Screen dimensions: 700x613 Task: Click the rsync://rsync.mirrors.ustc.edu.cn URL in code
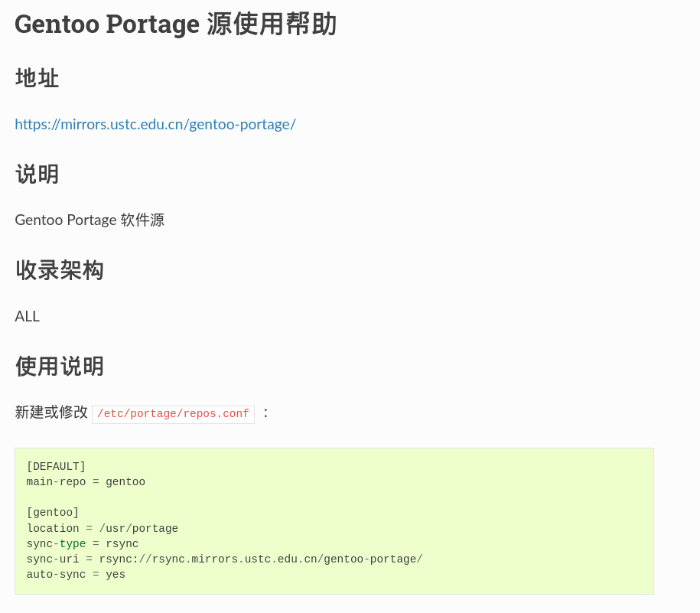261,559
